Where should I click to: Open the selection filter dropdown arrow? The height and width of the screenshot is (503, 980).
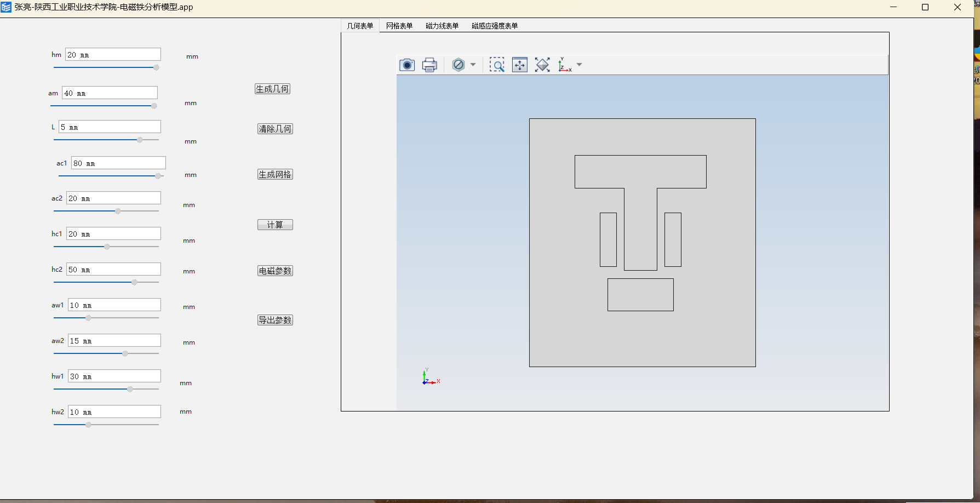tap(473, 65)
